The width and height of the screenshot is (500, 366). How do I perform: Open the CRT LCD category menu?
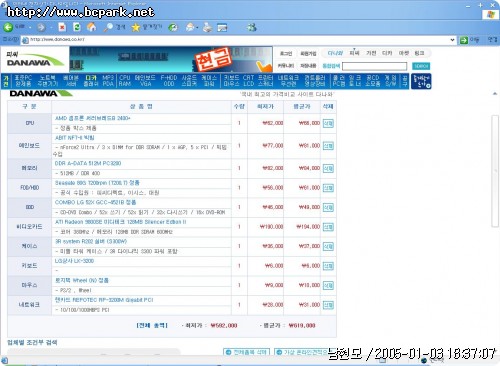click(249, 81)
